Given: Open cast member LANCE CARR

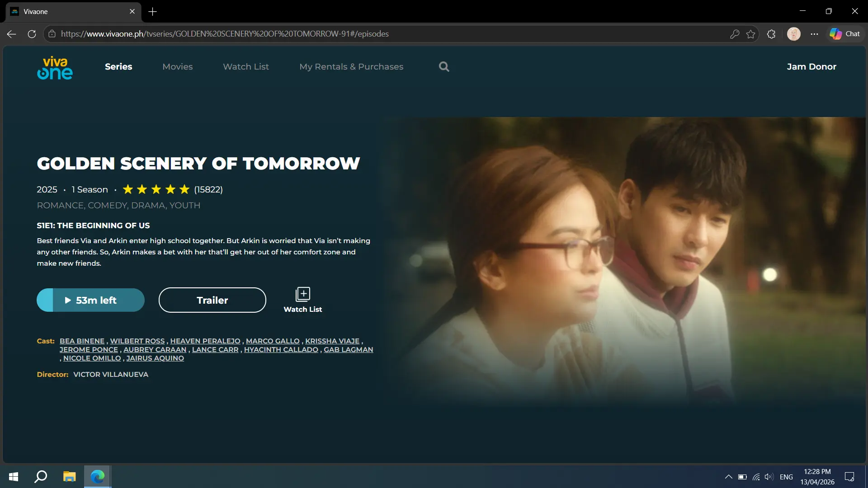Looking at the screenshot, I should 215,350.
